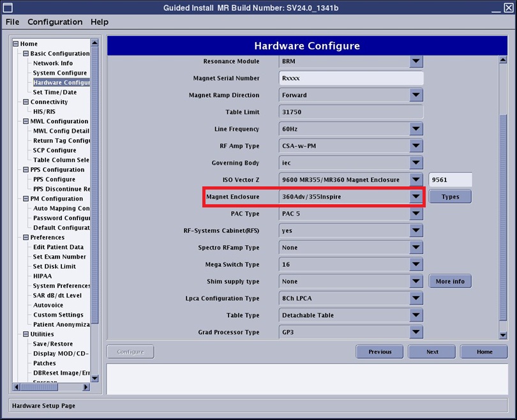
Task: Click the Magnet Serial Number field
Action: coord(351,79)
